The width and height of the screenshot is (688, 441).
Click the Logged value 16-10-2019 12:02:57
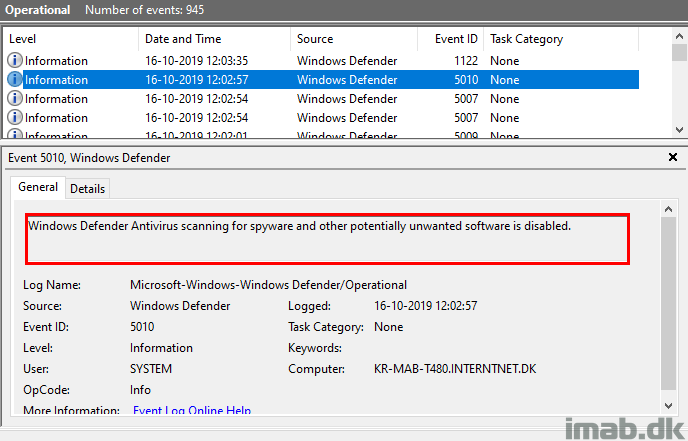coord(426,305)
